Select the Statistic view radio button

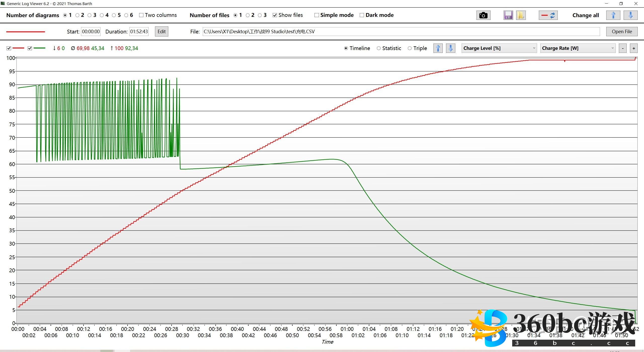(x=379, y=48)
